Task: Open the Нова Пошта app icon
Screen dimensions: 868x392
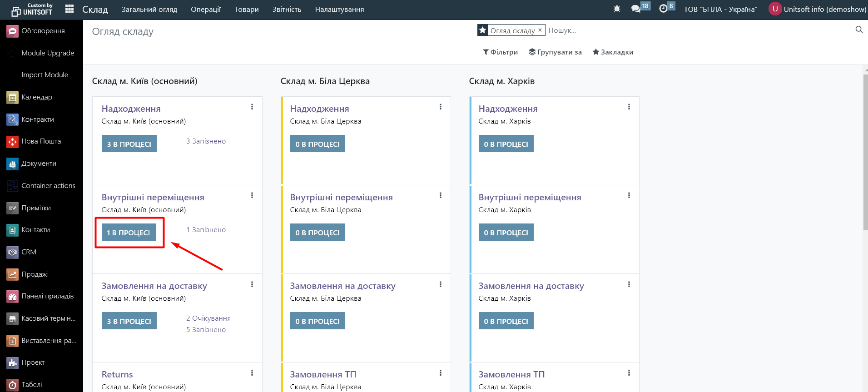Action: click(12, 142)
